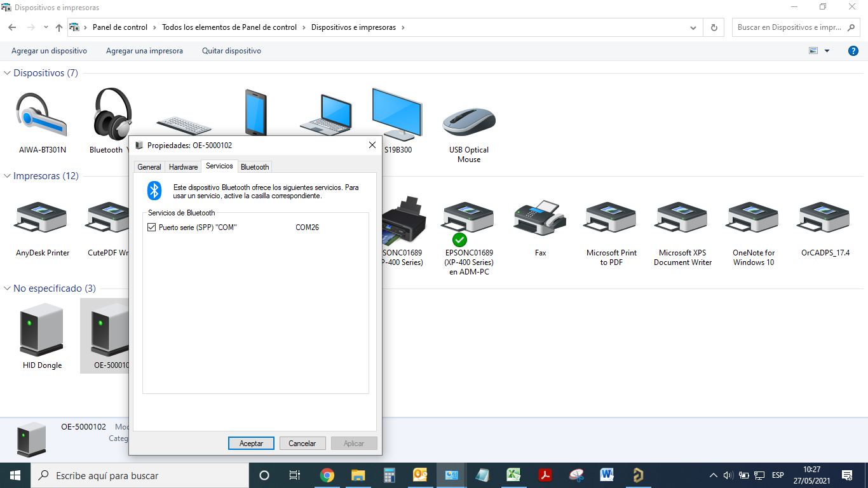
Task: Select the USB Optical Mouse device
Action: (469, 133)
